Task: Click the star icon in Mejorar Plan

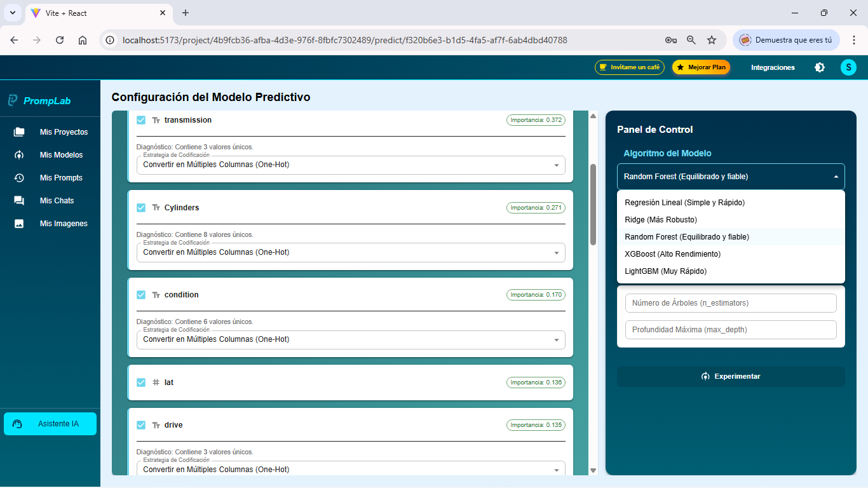Action: pyautogui.click(x=681, y=67)
